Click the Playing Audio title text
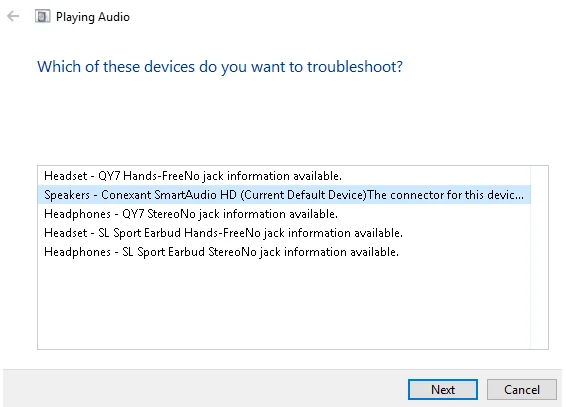 click(x=93, y=17)
